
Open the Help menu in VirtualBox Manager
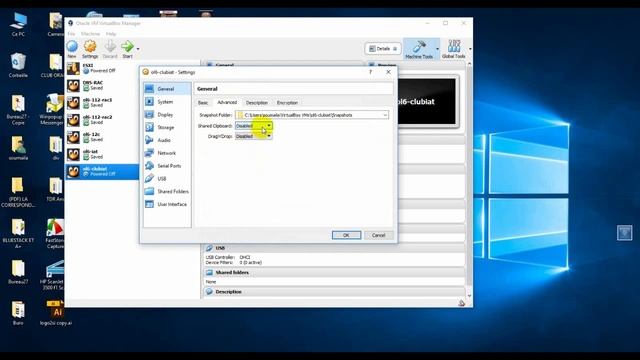click(x=111, y=34)
